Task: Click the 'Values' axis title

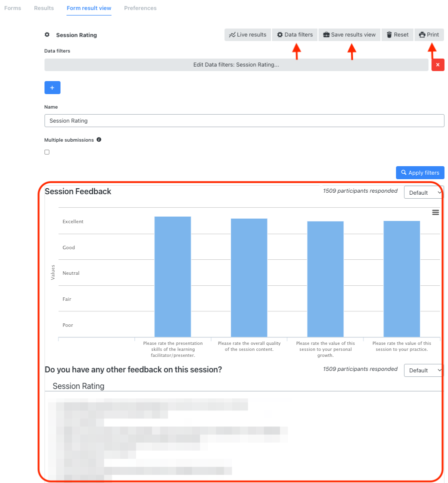Action: (x=52, y=272)
